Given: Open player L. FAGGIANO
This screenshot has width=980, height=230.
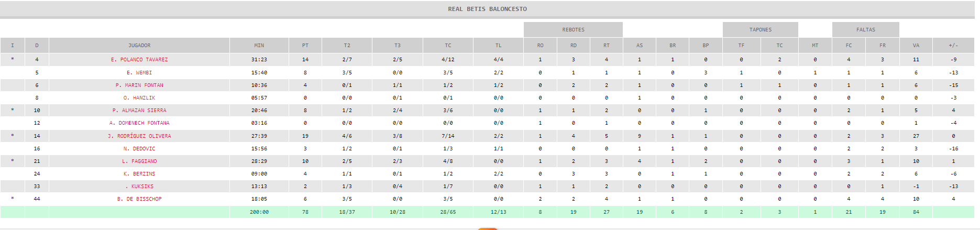Looking at the screenshot, I should tap(139, 161).
